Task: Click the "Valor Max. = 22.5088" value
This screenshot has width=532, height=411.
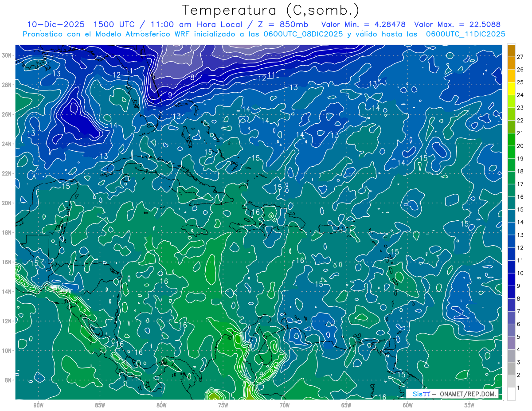Action: (458, 24)
